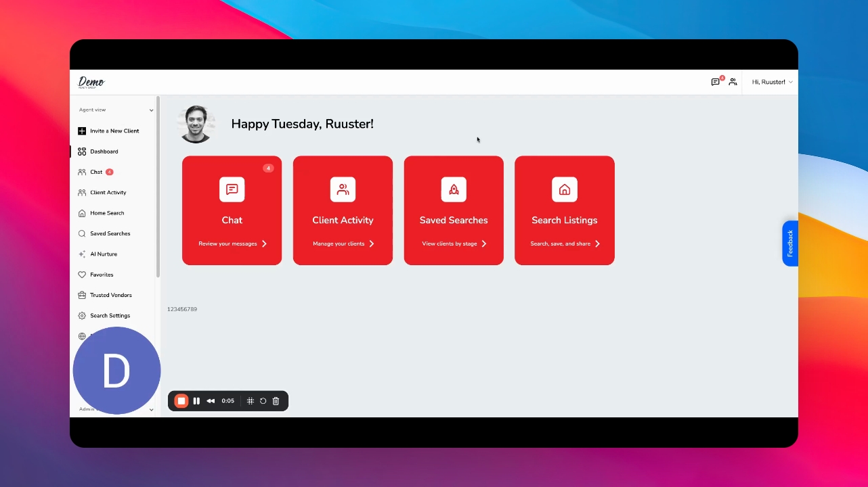Click the Chat unread badge in sidebar
868x487 pixels.
click(x=110, y=172)
